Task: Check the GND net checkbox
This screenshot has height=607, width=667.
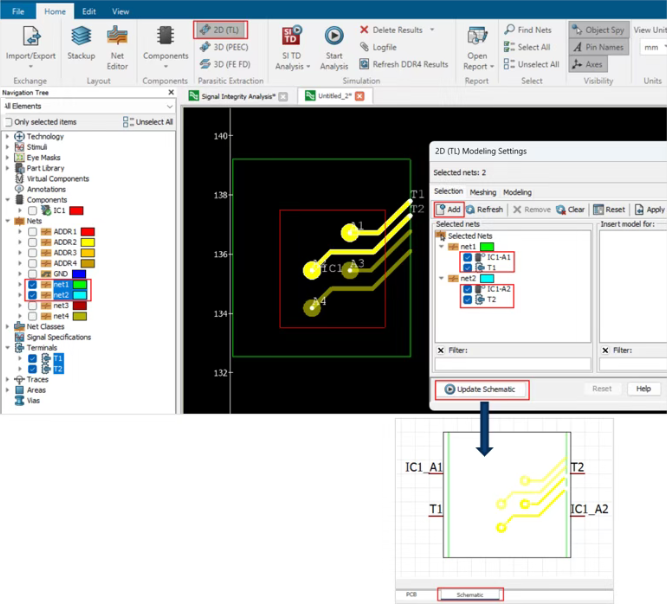Action: click(32, 274)
